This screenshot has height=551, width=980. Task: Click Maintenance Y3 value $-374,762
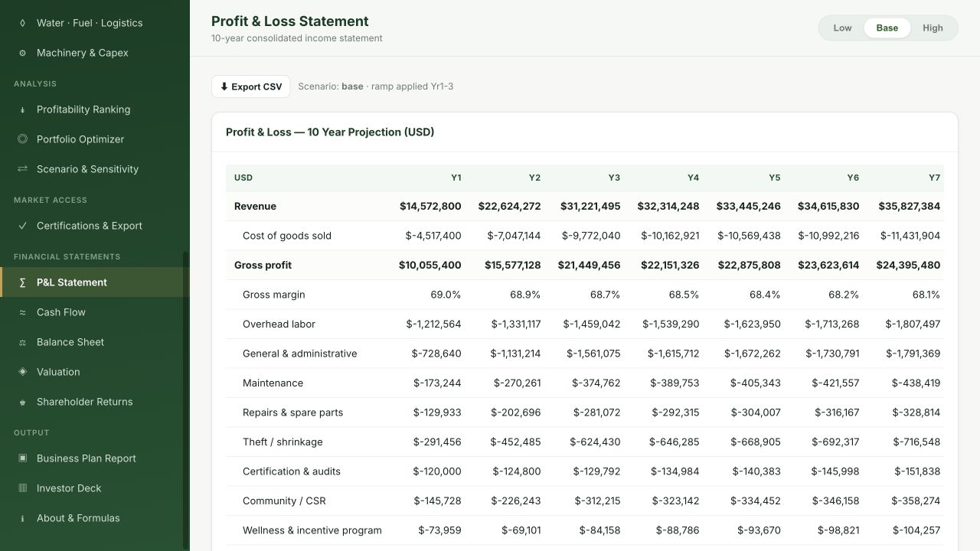[x=592, y=383]
